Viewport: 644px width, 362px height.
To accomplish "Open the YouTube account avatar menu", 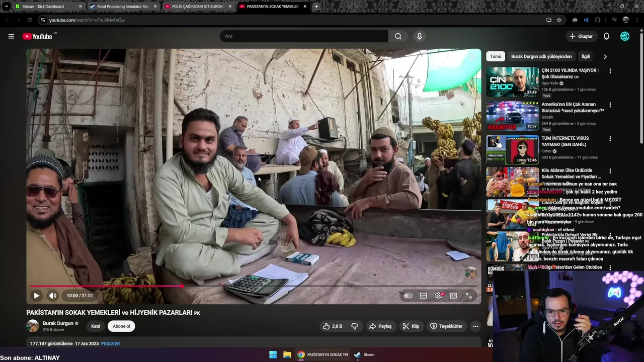I will (x=625, y=36).
